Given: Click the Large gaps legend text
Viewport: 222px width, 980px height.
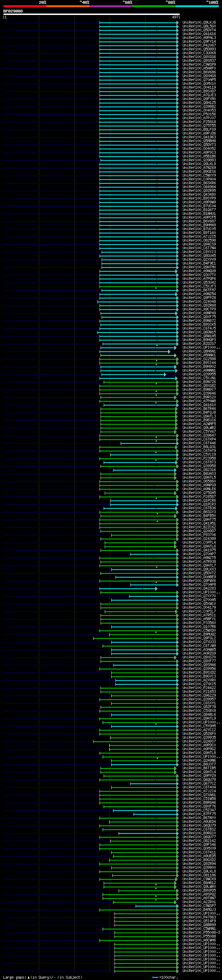Looking at the screenshot, I should 15,977.
